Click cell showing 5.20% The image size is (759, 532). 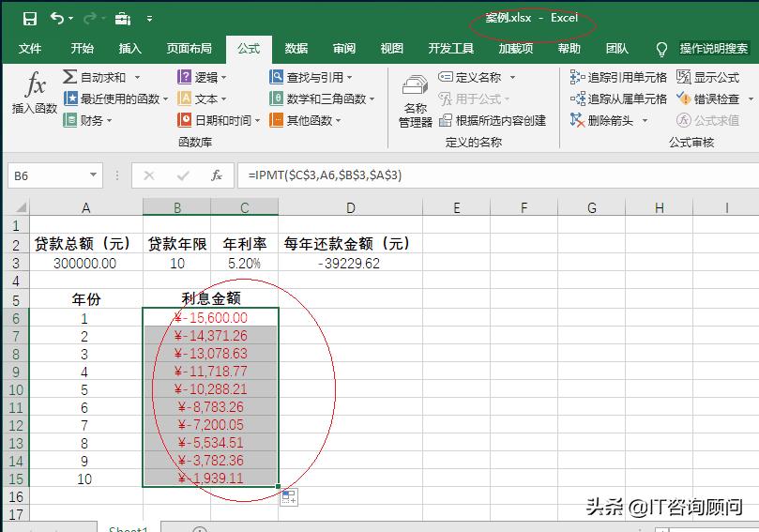coord(245,264)
